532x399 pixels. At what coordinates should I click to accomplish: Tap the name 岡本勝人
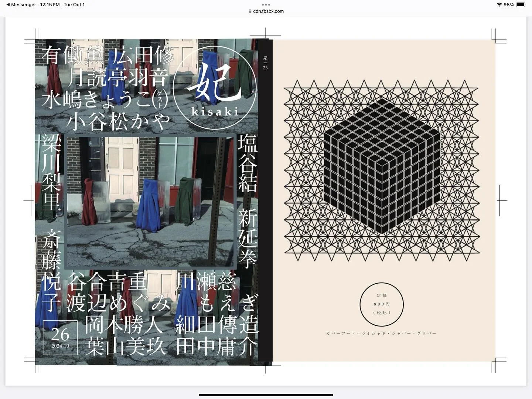click(x=124, y=324)
